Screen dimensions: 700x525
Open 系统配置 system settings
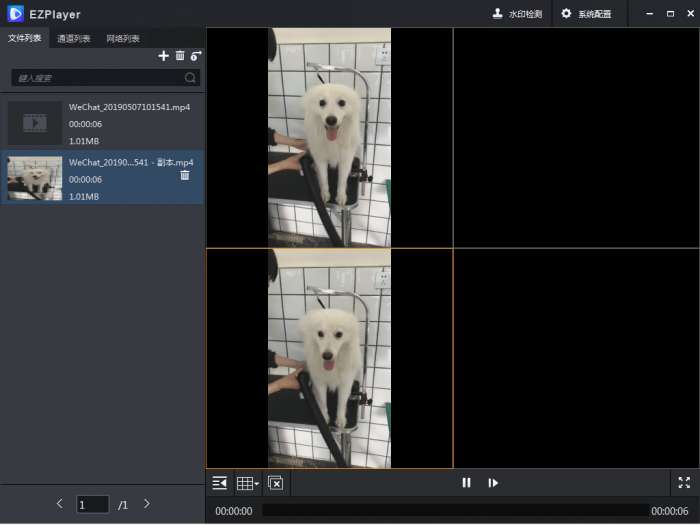(x=586, y=14)
